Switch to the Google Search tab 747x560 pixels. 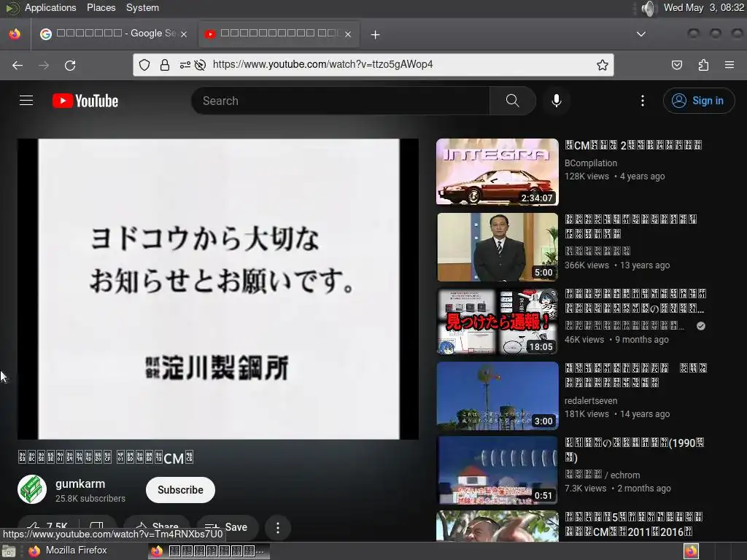tap(115, 34)
